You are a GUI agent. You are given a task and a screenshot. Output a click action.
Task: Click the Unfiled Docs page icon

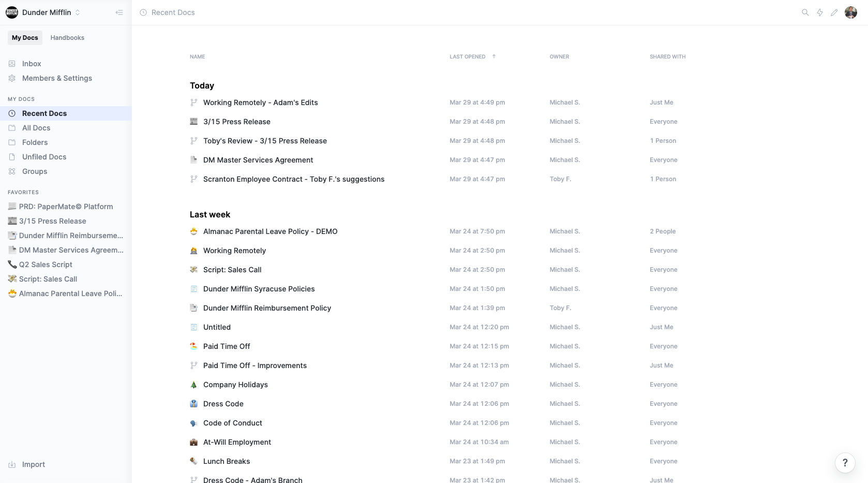pos(12,157)
